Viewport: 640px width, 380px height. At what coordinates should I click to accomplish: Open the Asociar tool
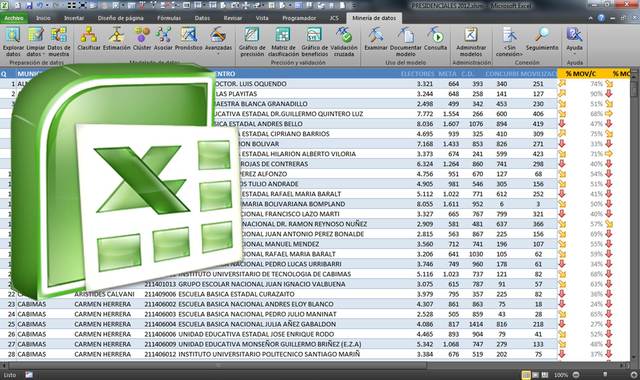pyautogui.click(x=163, y=39)
